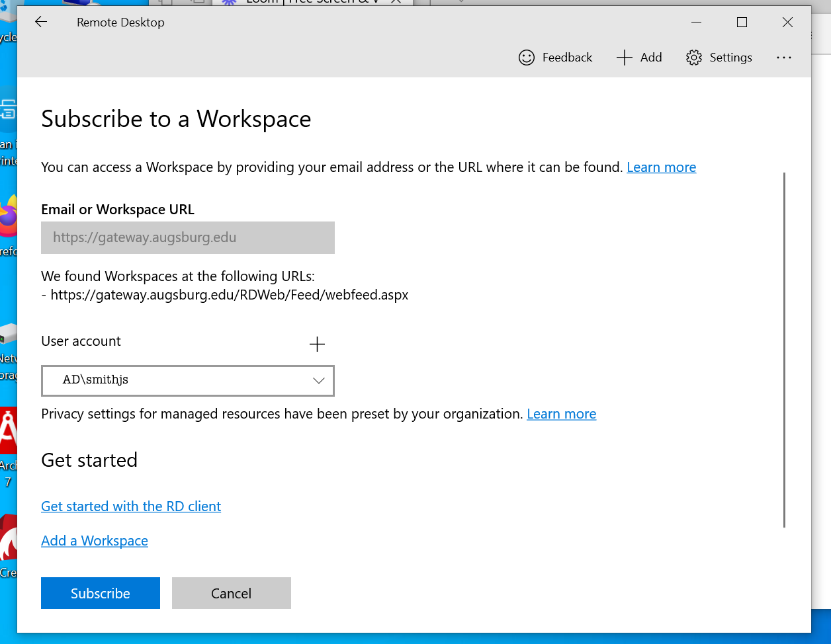Add a new user account with plus icon
The height and width of the screenshot is (644, 831).
click(318, 344)
